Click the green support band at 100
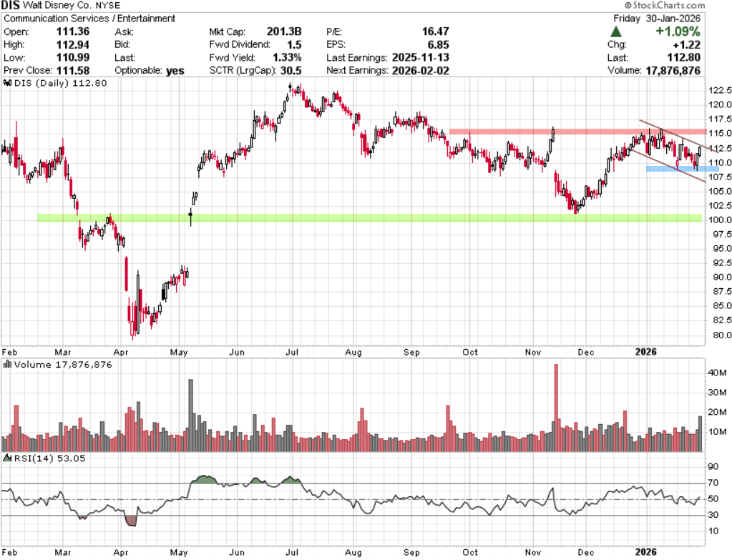 (369, 218)
